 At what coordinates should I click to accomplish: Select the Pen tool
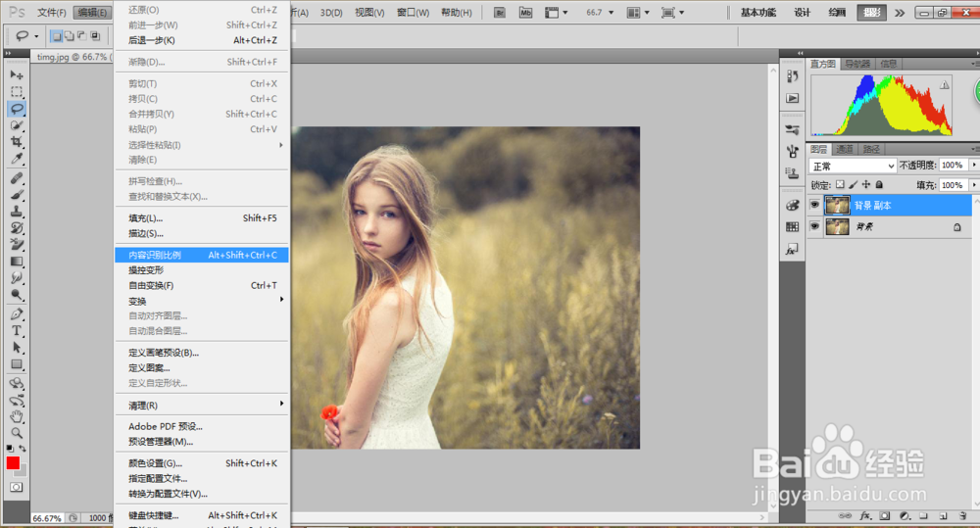17,314
